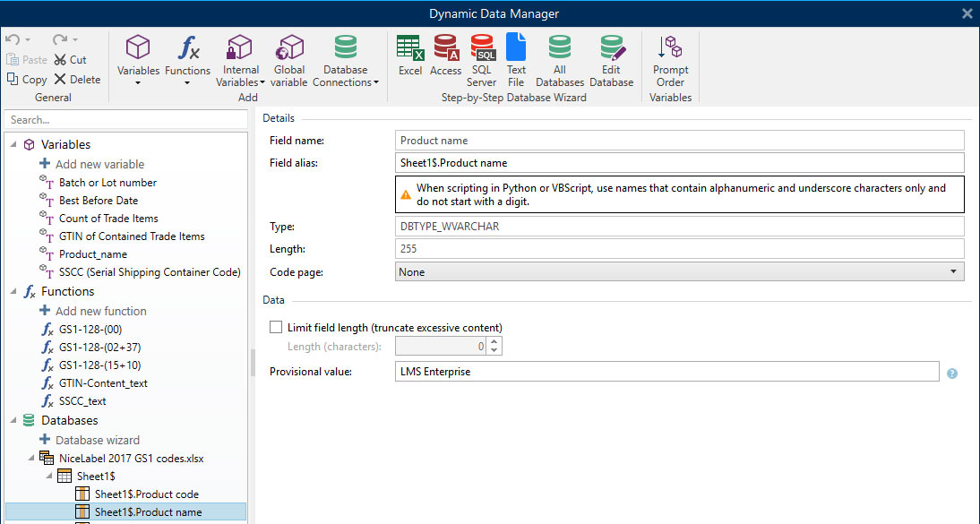Open the Variables ribbon button
Viewport: 980px width, 524px height.
(x=138, y=60)
